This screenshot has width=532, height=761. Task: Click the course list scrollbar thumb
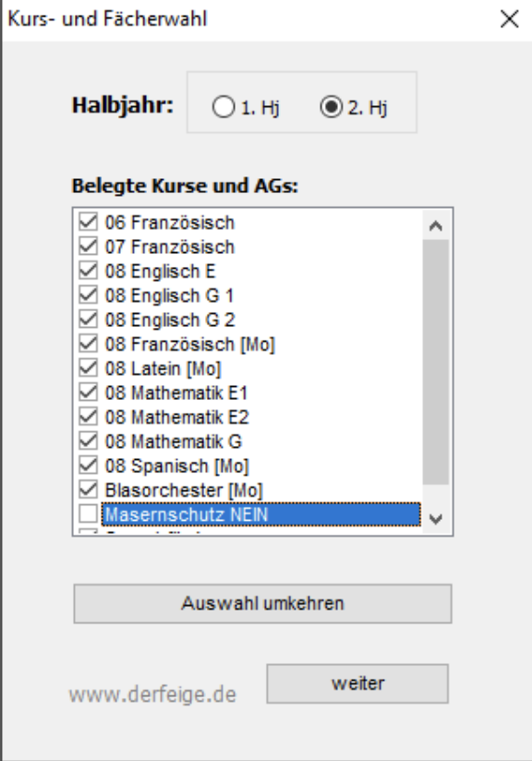(436, 362)
